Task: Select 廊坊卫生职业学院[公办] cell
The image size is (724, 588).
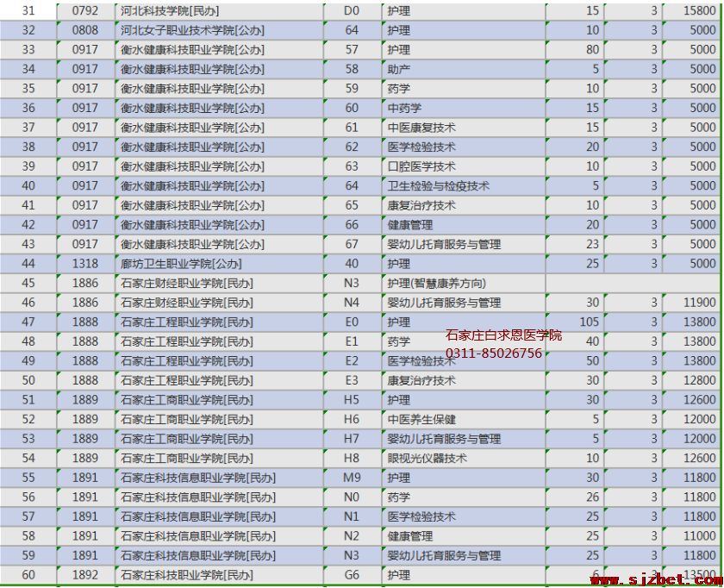Action: 219,264
